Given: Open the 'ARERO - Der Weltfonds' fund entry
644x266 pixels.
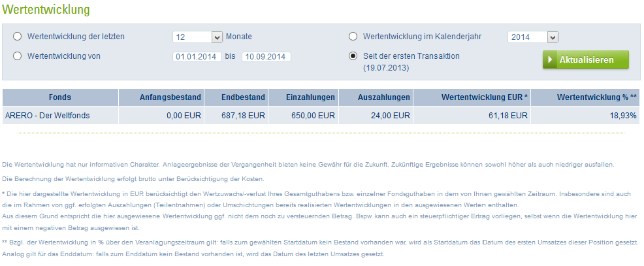Looking at the screenshot, I should 47,116.
